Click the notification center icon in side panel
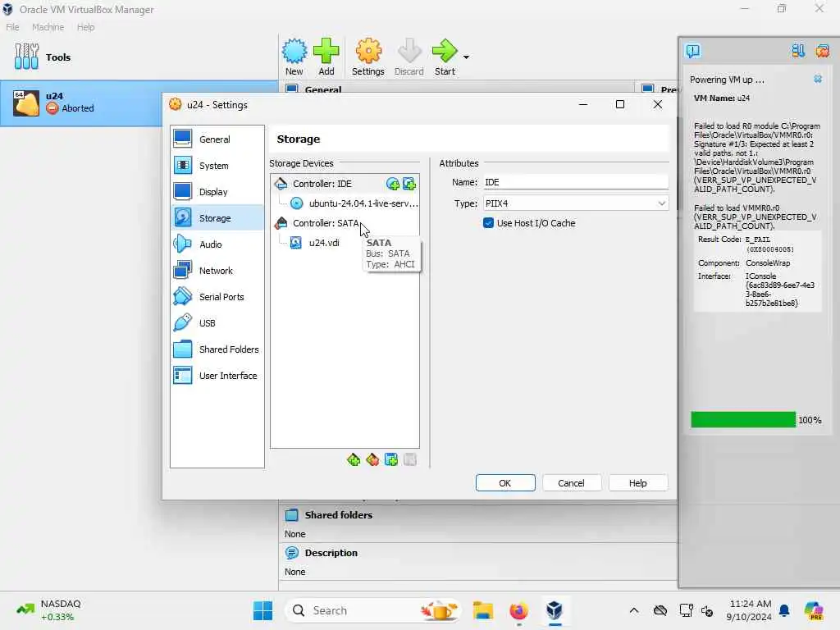This screenshot has width=840, height=630. coord(692,51)
